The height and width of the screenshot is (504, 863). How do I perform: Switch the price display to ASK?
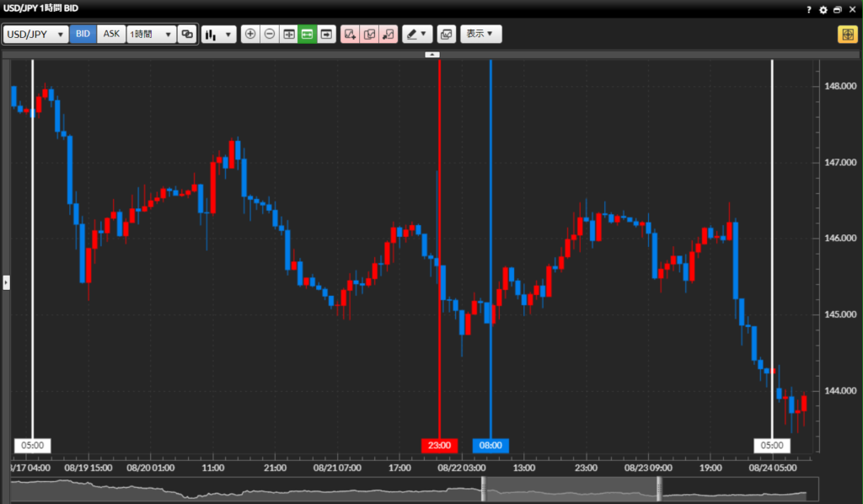coord(111,35)
